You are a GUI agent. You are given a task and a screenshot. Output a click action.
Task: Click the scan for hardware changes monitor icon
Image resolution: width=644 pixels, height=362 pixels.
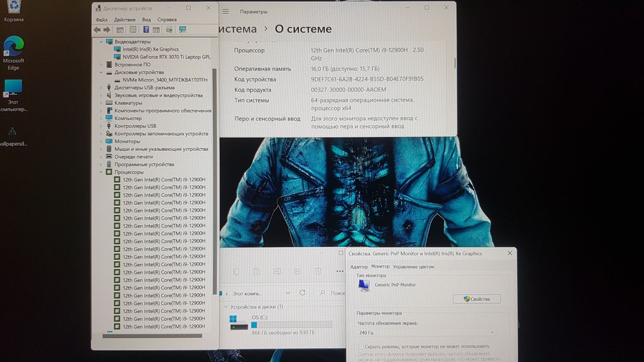182,30
